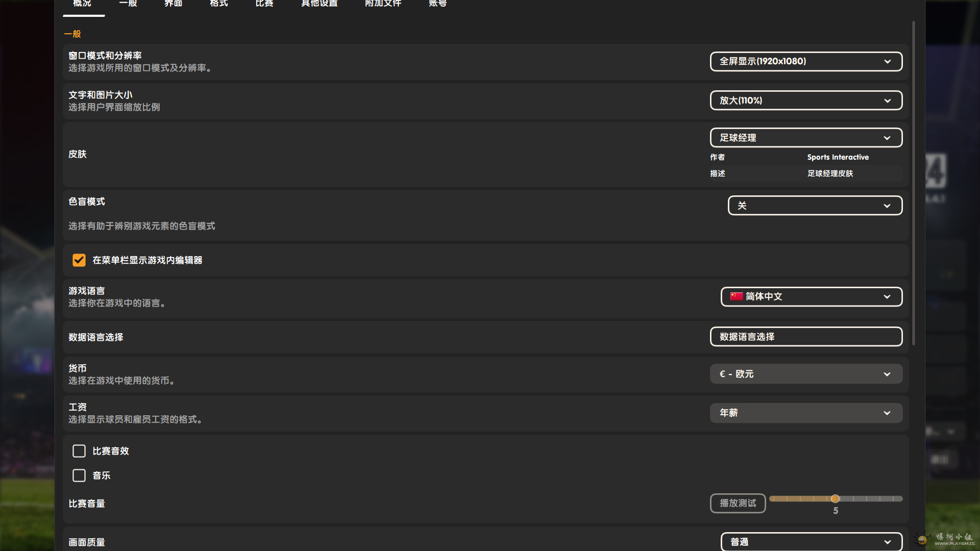The width and height of the screenshot is (980, 551).
Task: Open the 其他设置 tab
Action: (319, 4)
